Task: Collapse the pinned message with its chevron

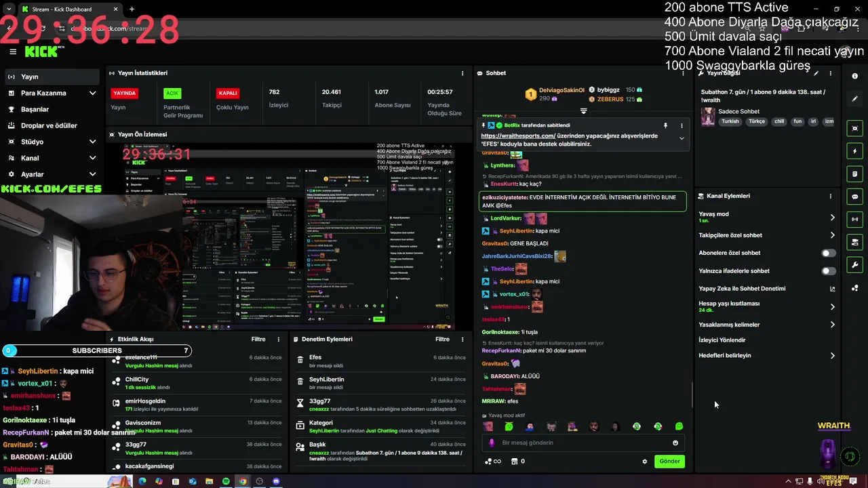Action: [x=682, y=138]
